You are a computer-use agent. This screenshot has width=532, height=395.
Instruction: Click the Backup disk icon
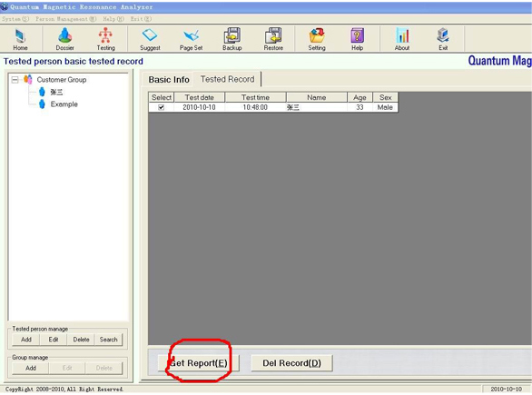pyautogui.click(x=232, y=35)
